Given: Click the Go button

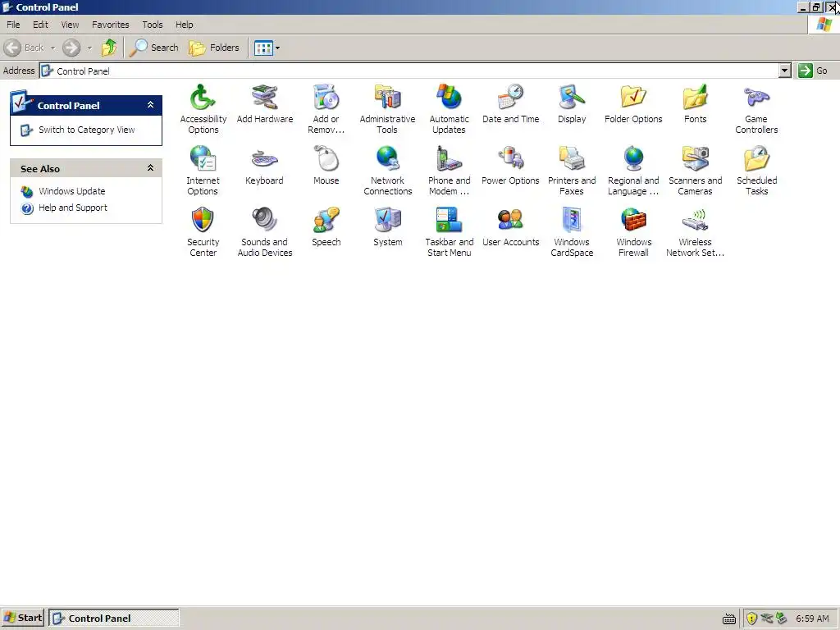Looking at the screenshot, I should [x=813, y=71].
